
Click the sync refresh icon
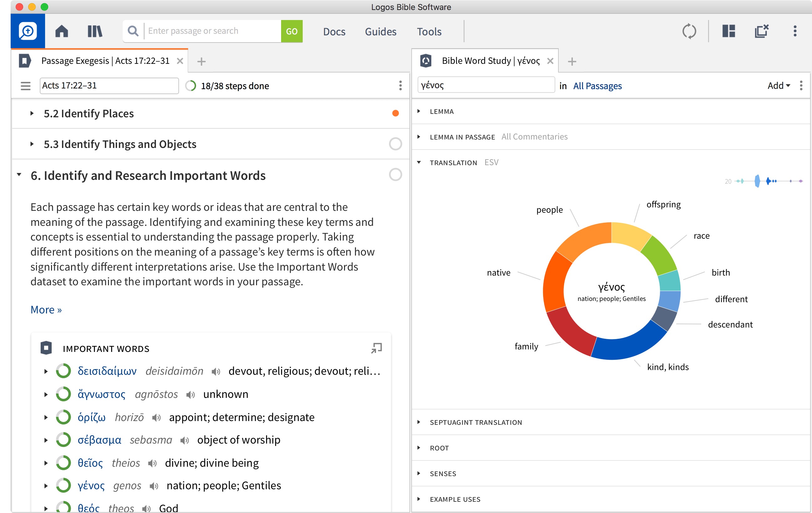(689, 31)
